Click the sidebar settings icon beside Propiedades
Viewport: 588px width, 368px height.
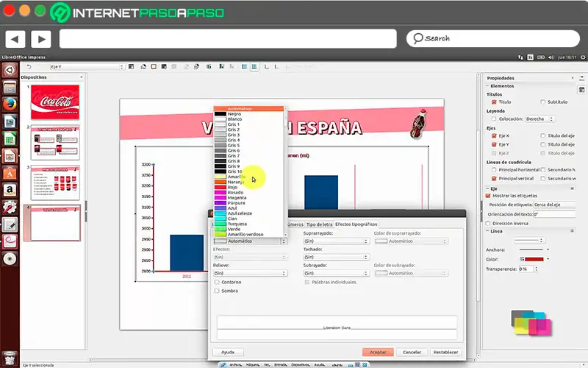tap(581, 78)
